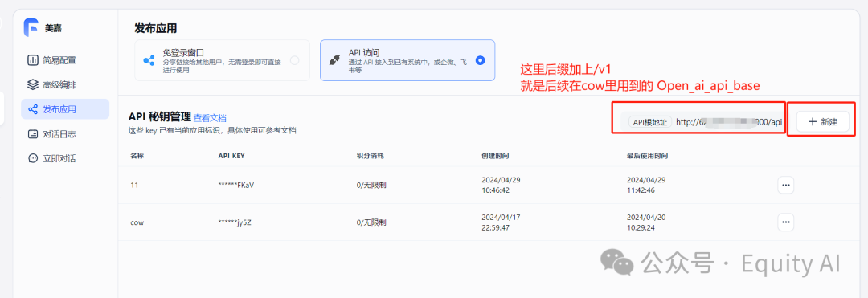Image resolution: width=868 pixels, height=298 pixels.
Task: Click the 高级编排 layers icon
Action: tap(33, 84)
